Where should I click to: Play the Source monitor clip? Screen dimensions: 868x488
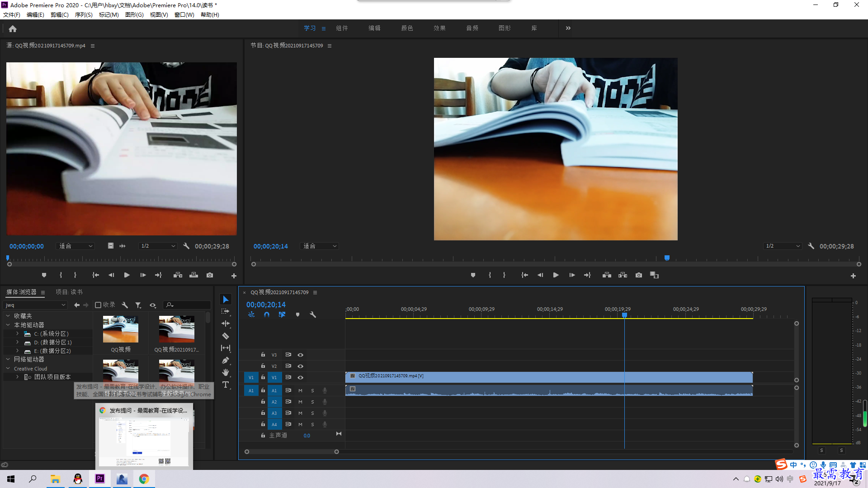pos(127,275)
